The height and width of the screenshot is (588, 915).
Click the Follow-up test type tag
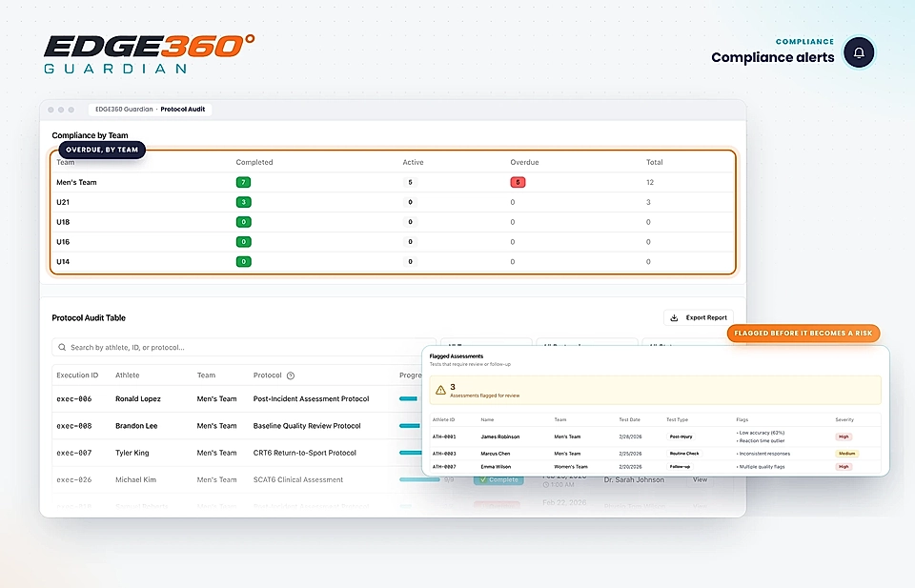click(680, 467)
